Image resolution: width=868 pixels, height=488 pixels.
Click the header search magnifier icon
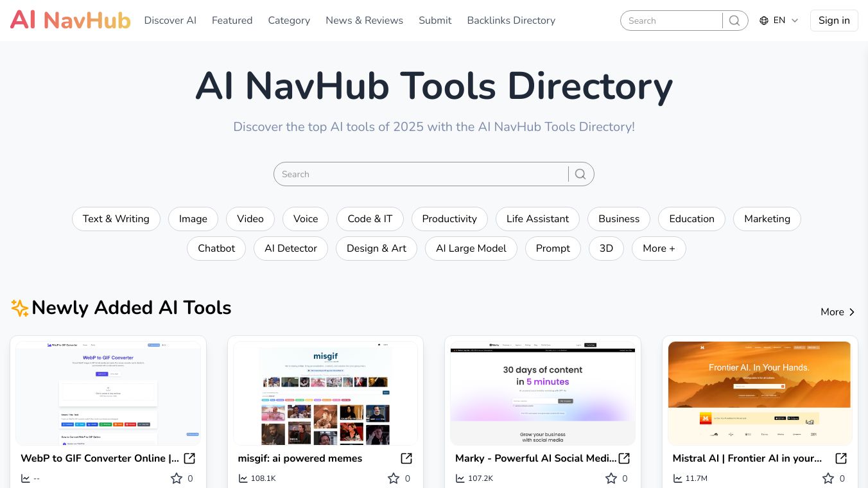pyautogui.click(x=734, y=21)
